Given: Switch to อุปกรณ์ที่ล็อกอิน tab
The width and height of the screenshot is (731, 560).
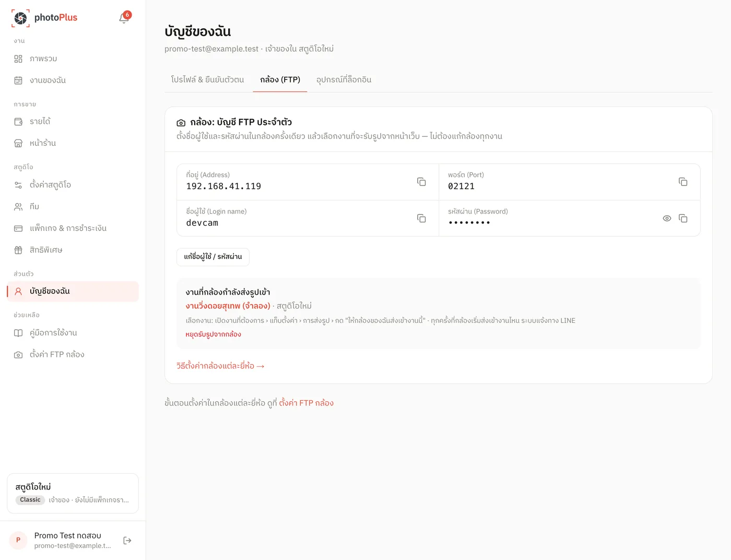Looking at the screenshot, I should [x=344, y=80].
